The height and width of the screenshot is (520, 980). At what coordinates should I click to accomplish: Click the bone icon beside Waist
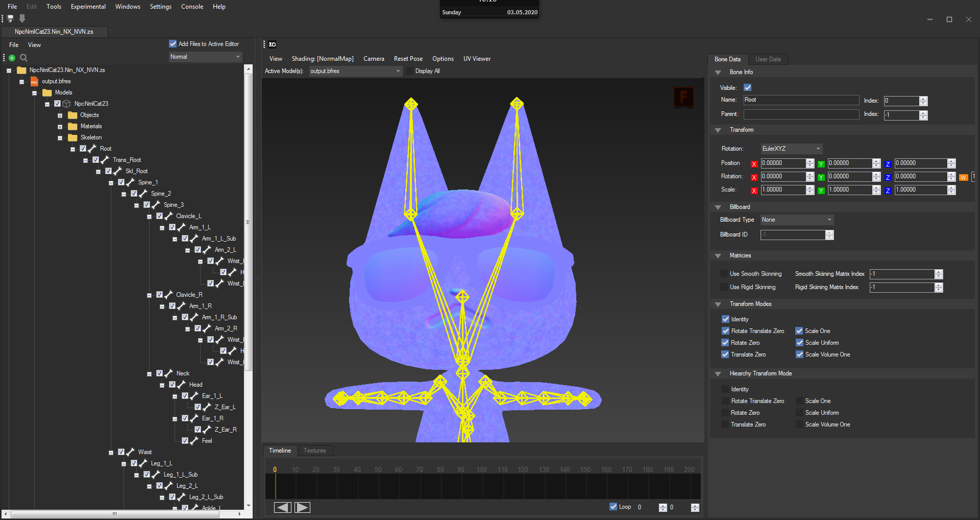click(130, 452)
